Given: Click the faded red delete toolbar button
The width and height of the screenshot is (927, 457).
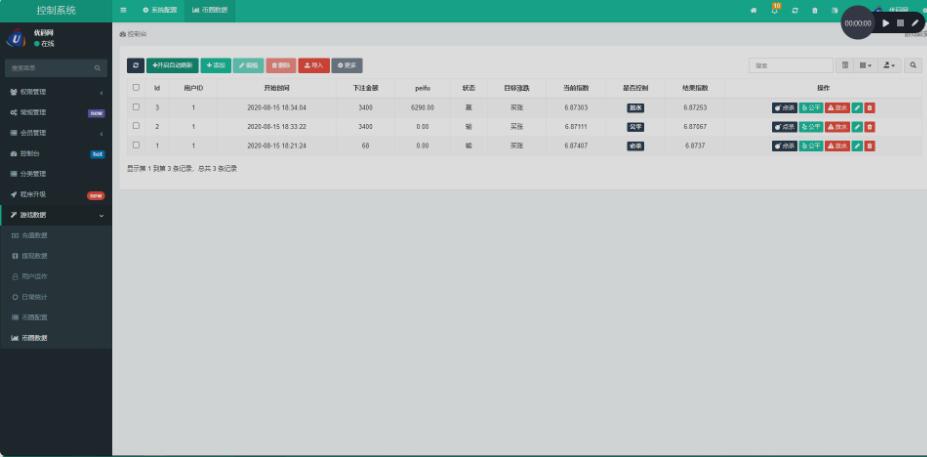Looking at the screenshot, I should (x=281, y=66).
